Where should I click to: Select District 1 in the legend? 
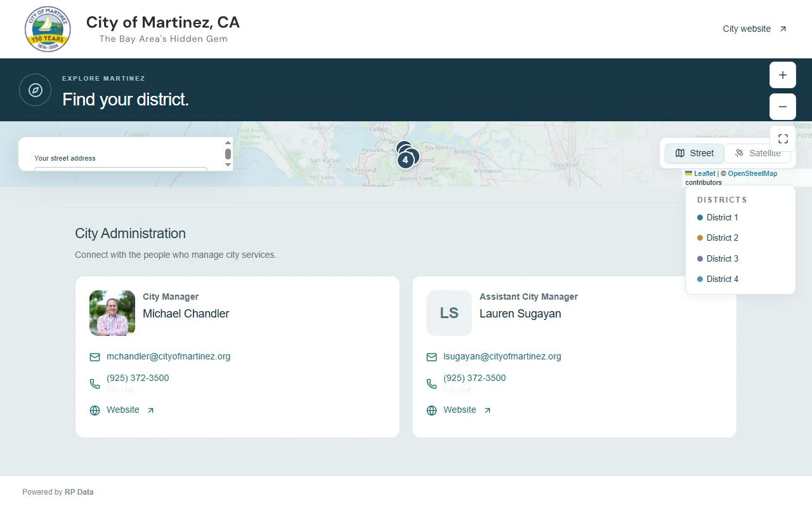717,217
